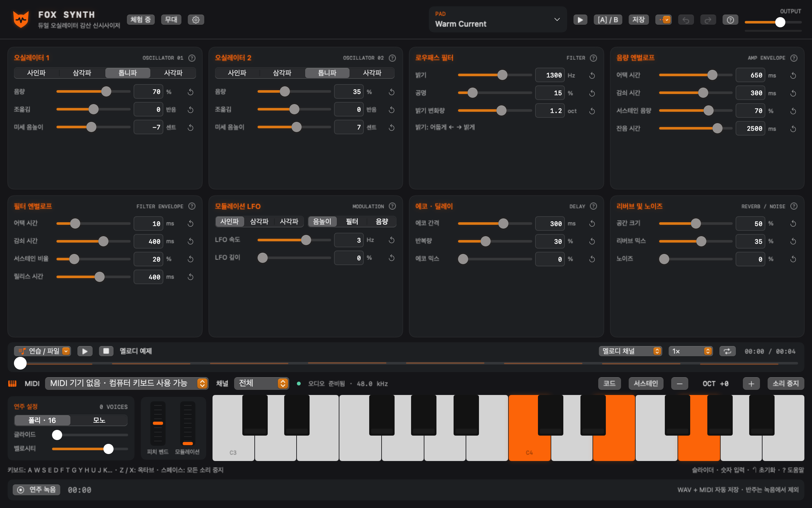Reset the 잔음 시간 2500 ms value
The width and height of the screenshot is (812, 508).
click(x=793, y=129)
